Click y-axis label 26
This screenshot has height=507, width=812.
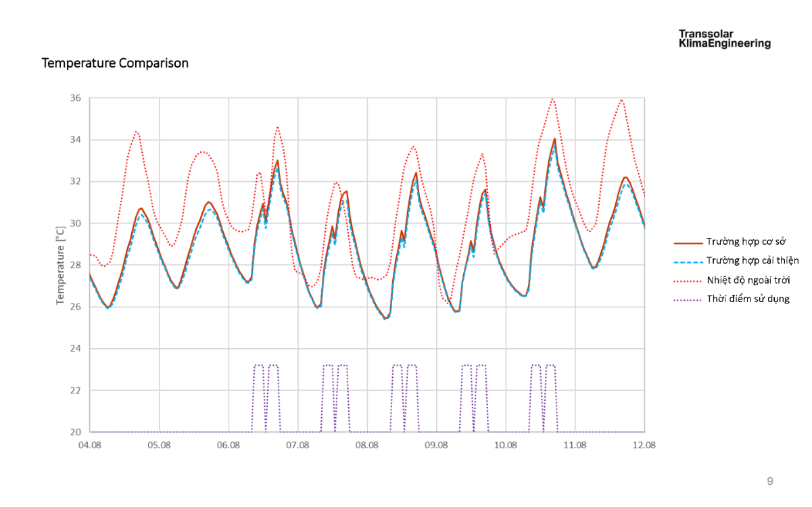[x=75, y=307]
